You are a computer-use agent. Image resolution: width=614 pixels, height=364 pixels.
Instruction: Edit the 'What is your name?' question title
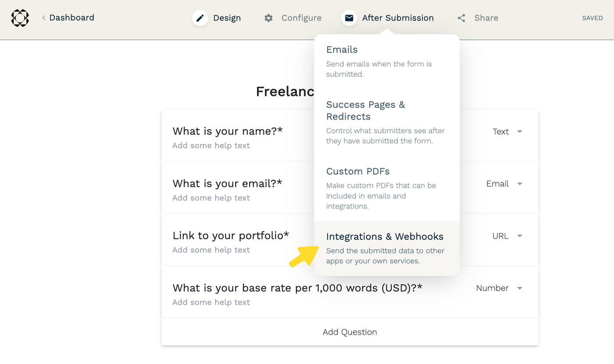pos(227,131)
